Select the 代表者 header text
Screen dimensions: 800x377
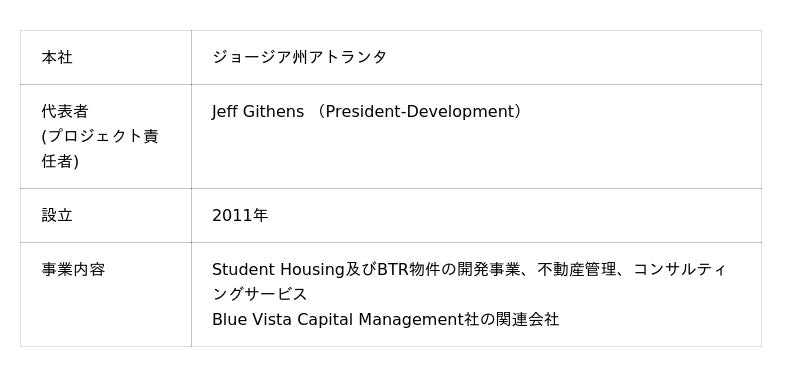pos(65,111)
